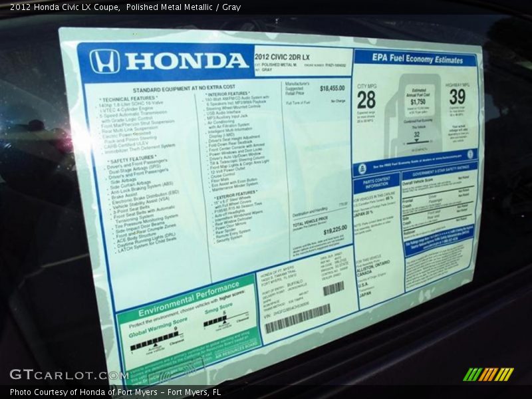The image size is (532, 399).
Task: Click the 'Environmental Performance' green header
Action: [x=189, y=299]
